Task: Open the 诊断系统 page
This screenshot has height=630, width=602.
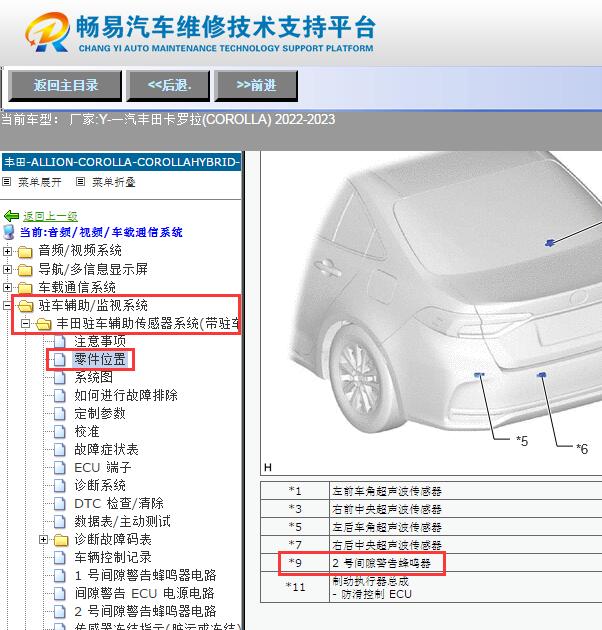Action: coord(100,485)
